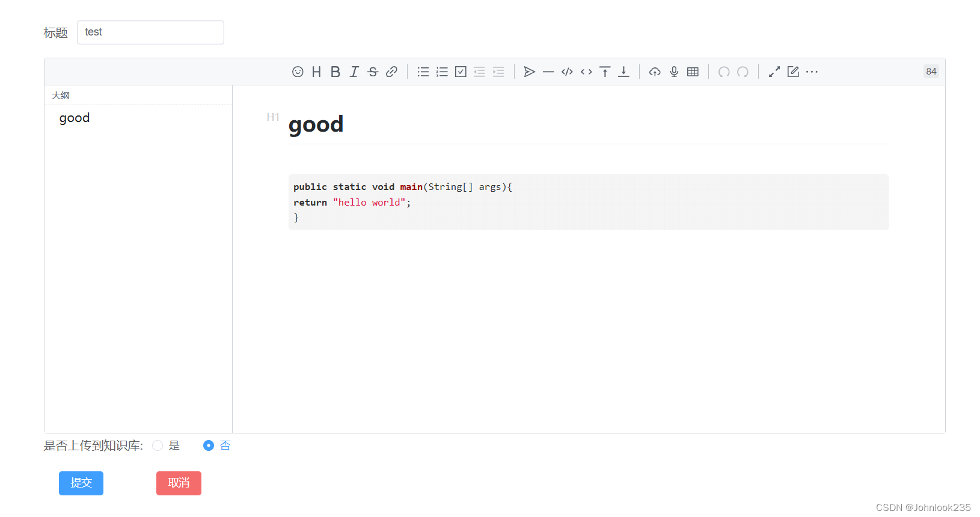Image resolution: width=980 pixels, height=517 pixels.
Task: Upload a file via the cloud icon
Action: pos(655,72)
